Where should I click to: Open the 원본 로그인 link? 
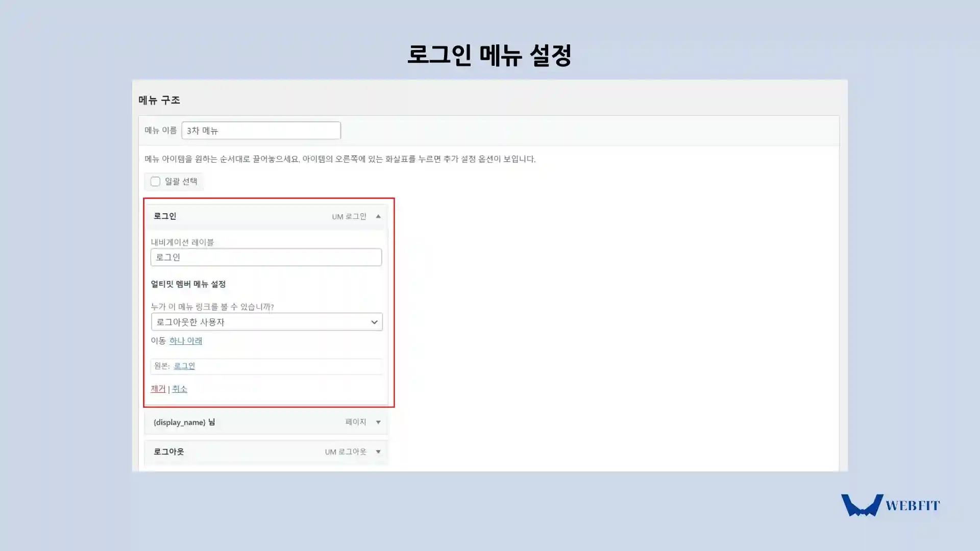tap(184, 366)
